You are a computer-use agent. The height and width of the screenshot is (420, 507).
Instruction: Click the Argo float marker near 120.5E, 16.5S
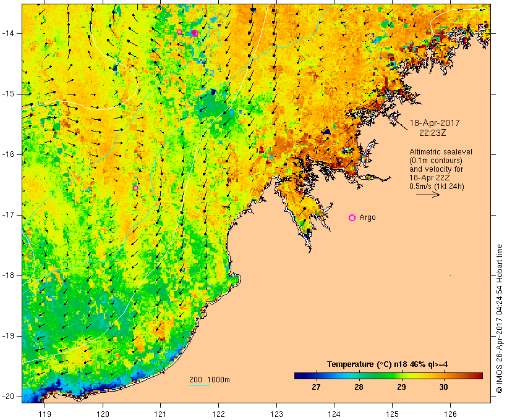135,188
